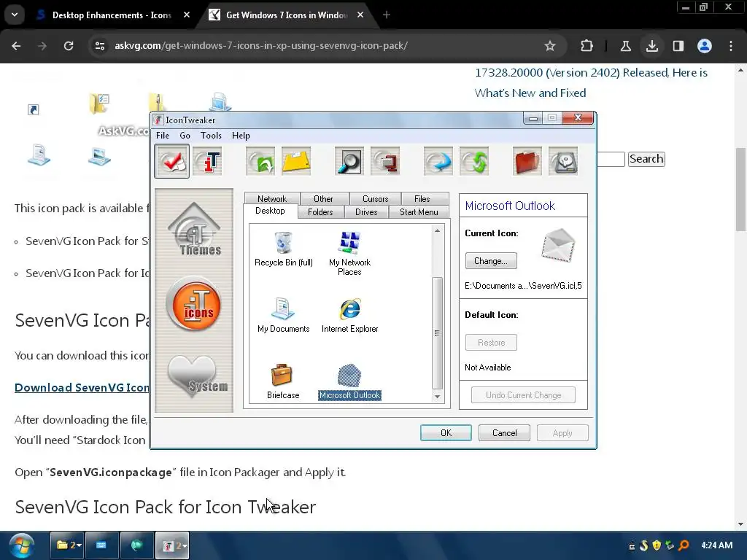Click the red folder toolbar icon

pos(527,162)
